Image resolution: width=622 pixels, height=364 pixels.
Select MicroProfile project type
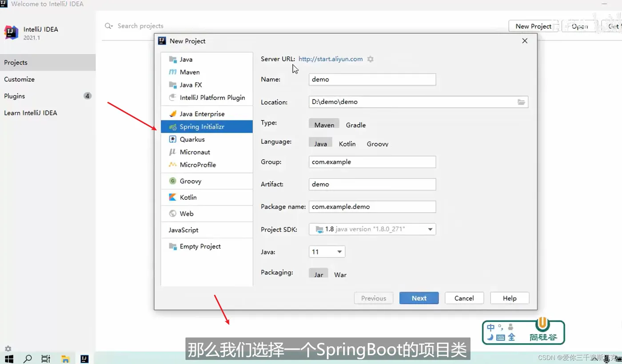click(x=207, y=165)
